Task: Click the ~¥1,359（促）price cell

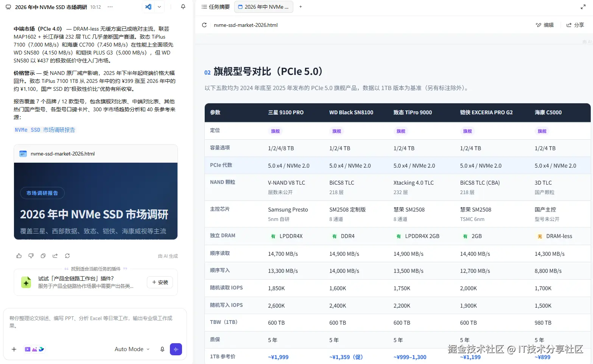Action: click(x=346, y=357)
